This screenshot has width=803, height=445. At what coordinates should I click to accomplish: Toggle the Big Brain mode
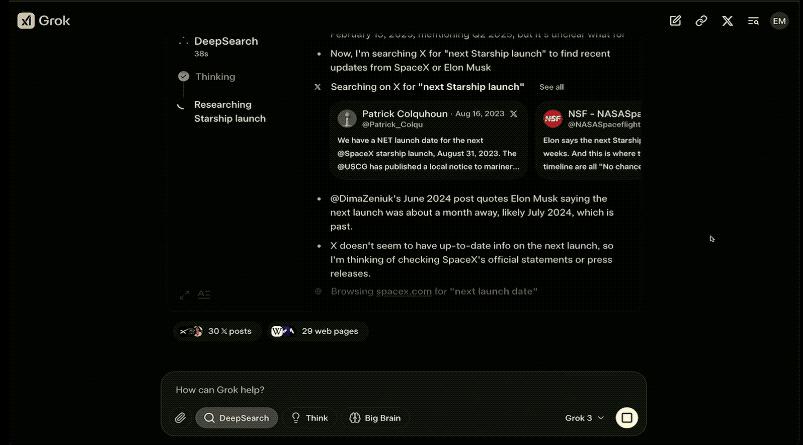[x=375, y=418]
